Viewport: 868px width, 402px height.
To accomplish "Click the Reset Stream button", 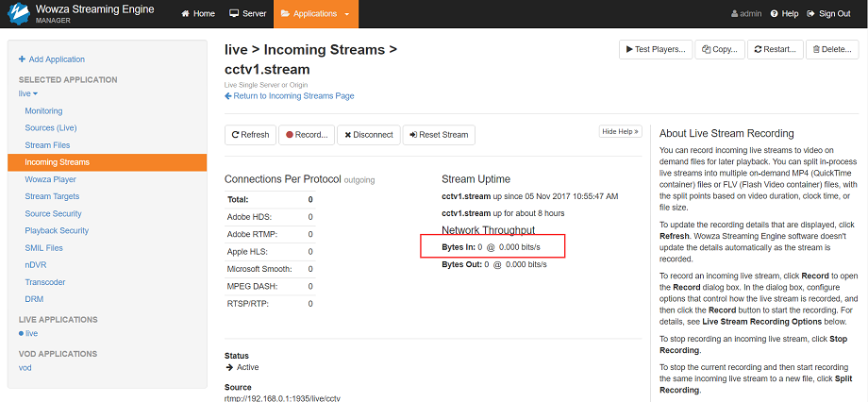I will 439,135.
